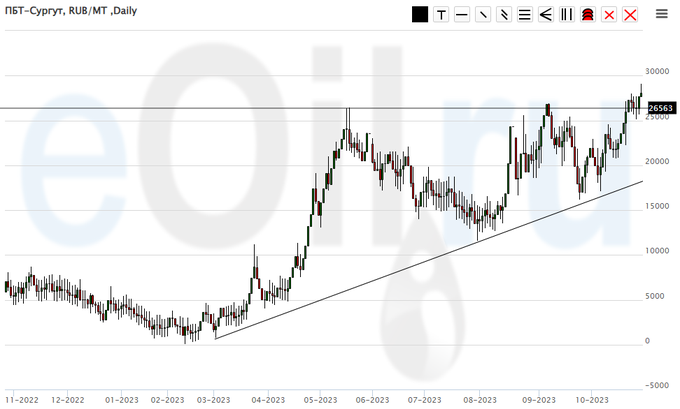Click the 26563 current price label
The image size is (680, 409).
pos(660,108)
